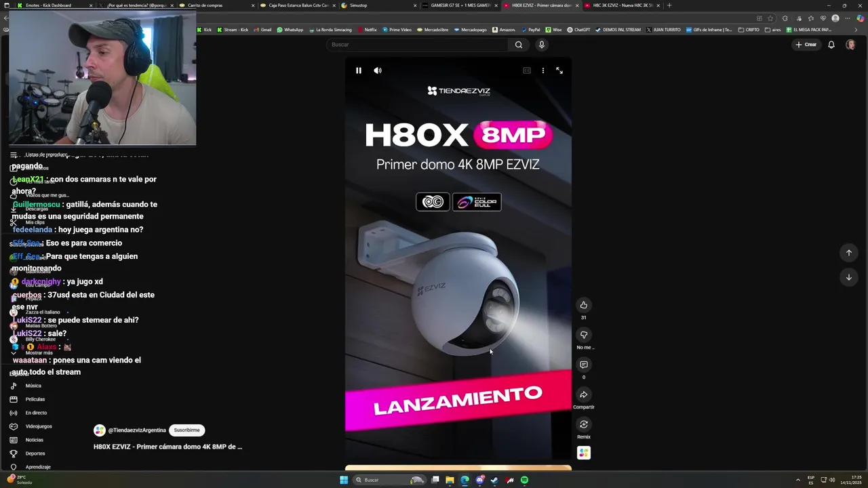Screen dimensions: 868x488
Task: Click the Crear create button
Action: 806,45
